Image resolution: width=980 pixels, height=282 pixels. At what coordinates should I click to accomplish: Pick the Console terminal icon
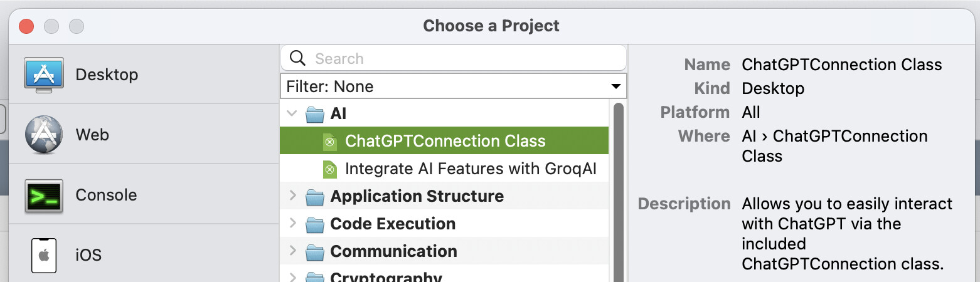pos(44,195)
